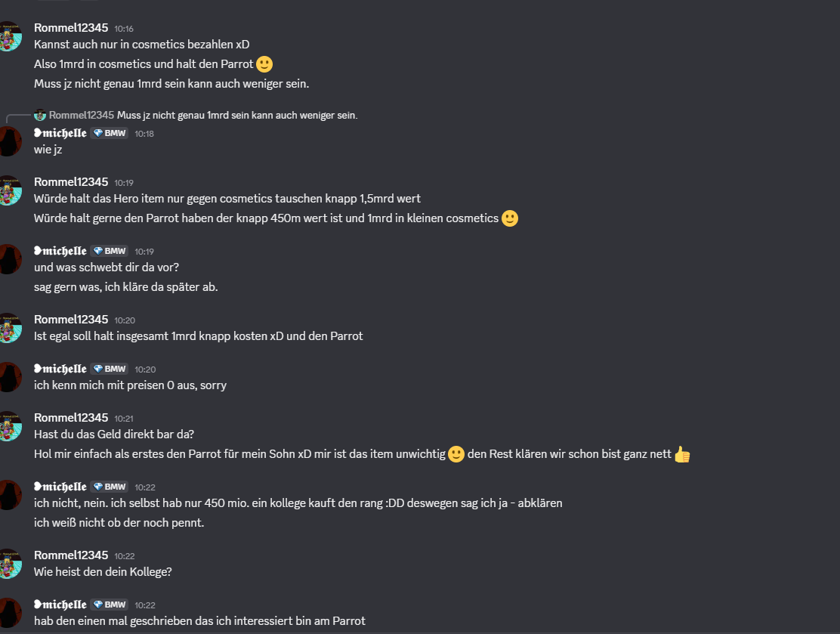Click michelle's avatar at 'hab den einen mal geschrieben'
The width and height of the screenshot is (840, 634).
[10, 613]
